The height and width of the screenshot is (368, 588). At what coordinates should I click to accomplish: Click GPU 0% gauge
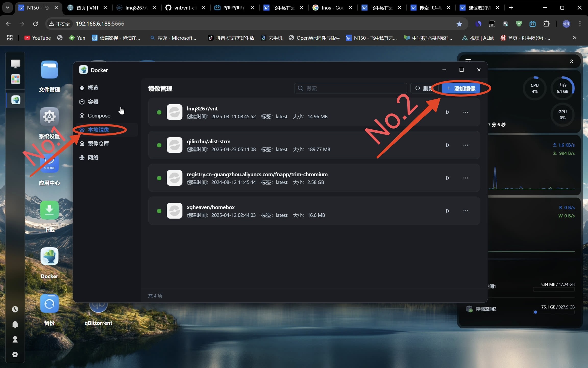pos(562,115)
